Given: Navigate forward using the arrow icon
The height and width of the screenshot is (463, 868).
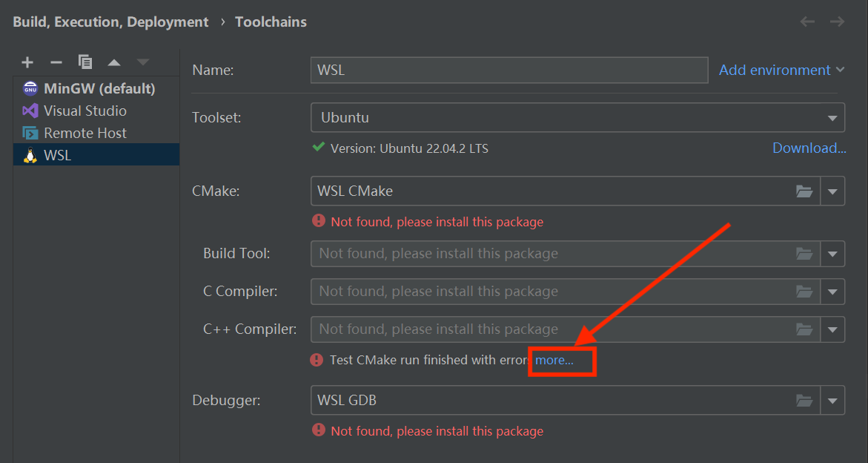Looking at the screenshot, I should [x=837, y=22].
